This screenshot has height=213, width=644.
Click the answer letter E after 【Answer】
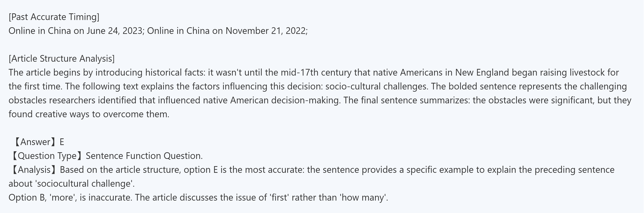[62, 142]
